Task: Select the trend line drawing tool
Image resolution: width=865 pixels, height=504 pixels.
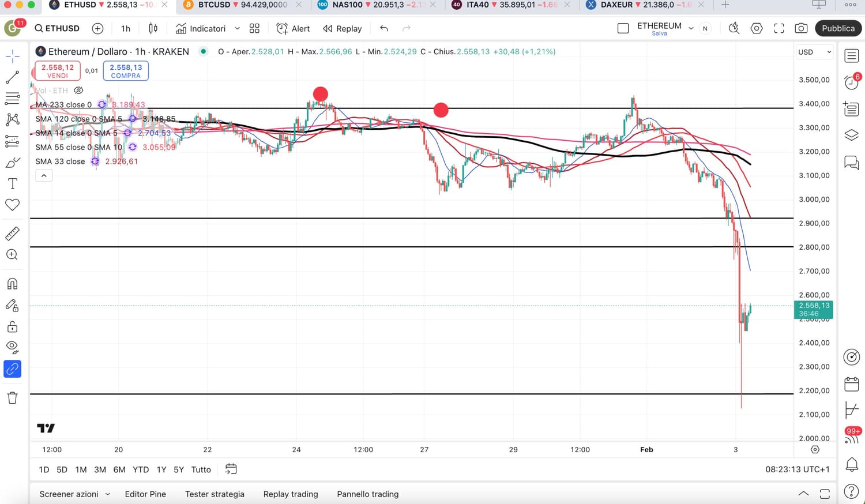Action: [12, 77]
